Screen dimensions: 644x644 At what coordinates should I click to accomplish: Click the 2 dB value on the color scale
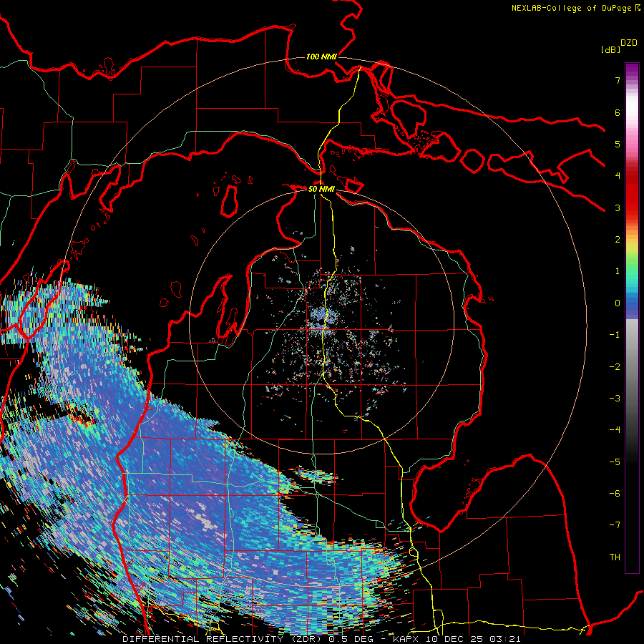click(618, 240)
